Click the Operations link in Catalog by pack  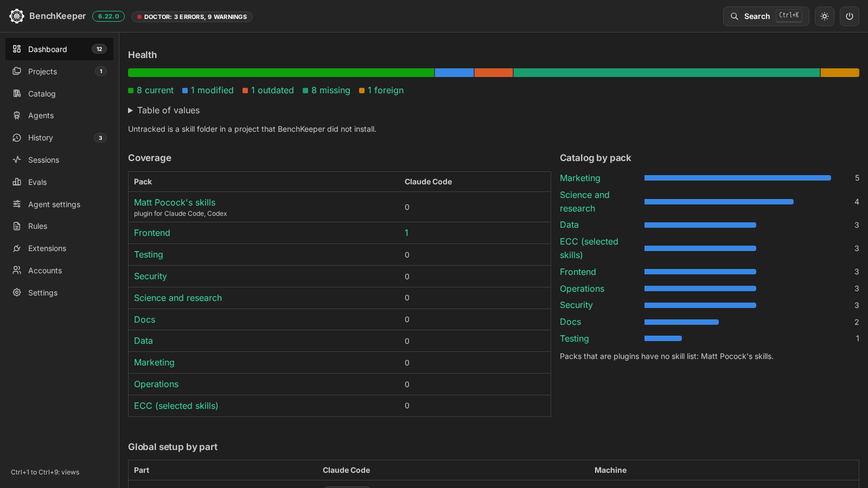(582, 288)
